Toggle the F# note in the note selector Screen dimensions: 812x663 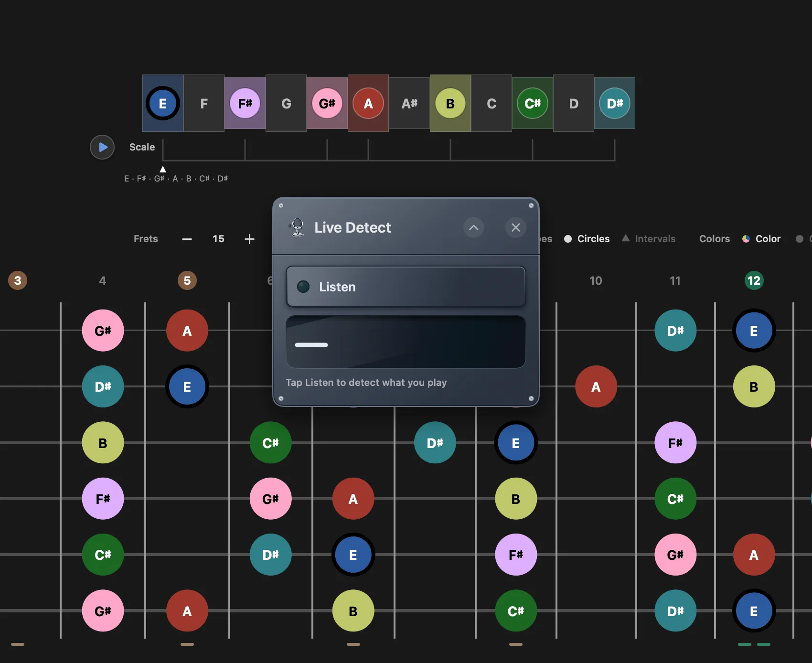pyautogui.click(x=245, y=103)
